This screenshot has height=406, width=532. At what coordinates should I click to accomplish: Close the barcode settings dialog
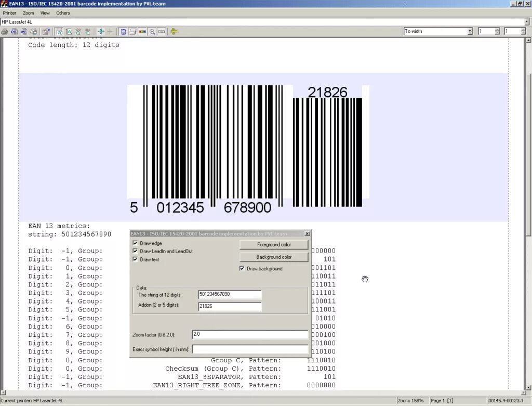(307, 233)
